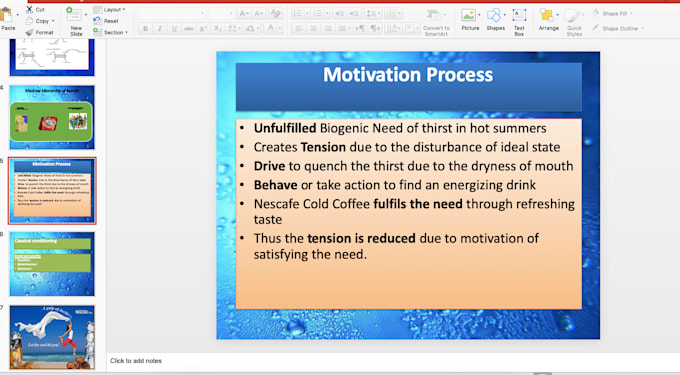Toggle bold formatting
The width and height of the screenshot is (680, 375).
click(x=145, y=29)
